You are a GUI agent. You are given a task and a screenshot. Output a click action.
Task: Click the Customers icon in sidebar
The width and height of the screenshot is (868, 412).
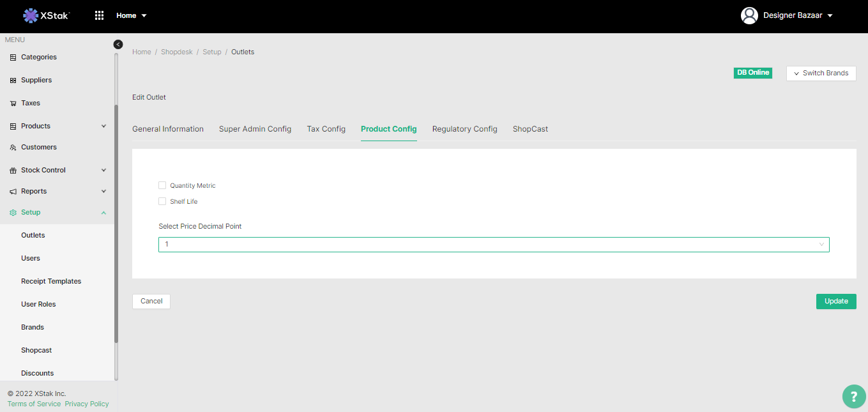point(13,148)
